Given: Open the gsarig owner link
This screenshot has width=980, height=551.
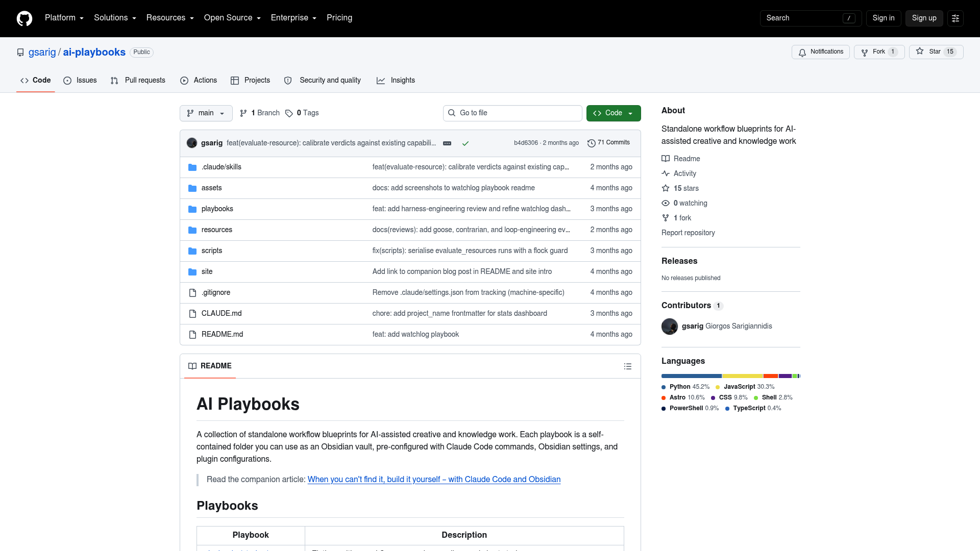Looking at the screenshot, I should (x=42, y=53).
